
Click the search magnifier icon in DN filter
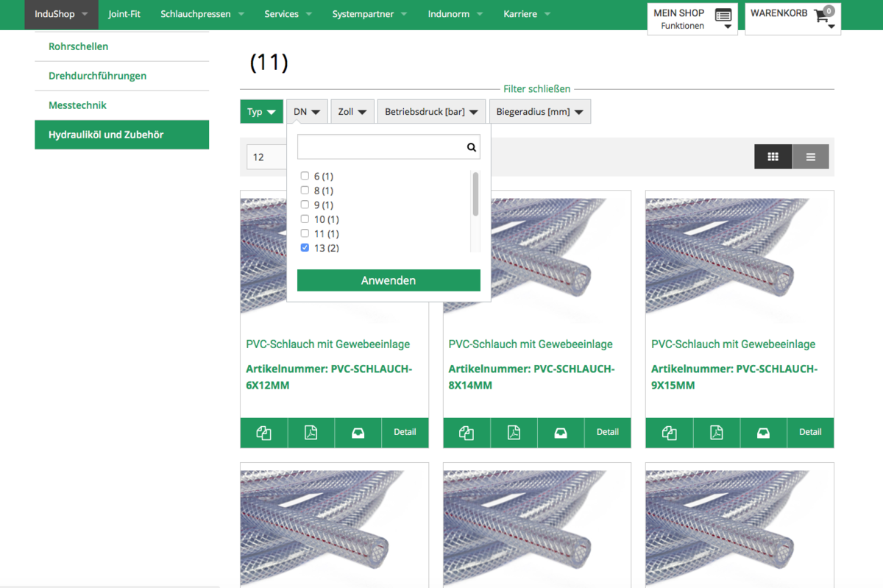471,147
